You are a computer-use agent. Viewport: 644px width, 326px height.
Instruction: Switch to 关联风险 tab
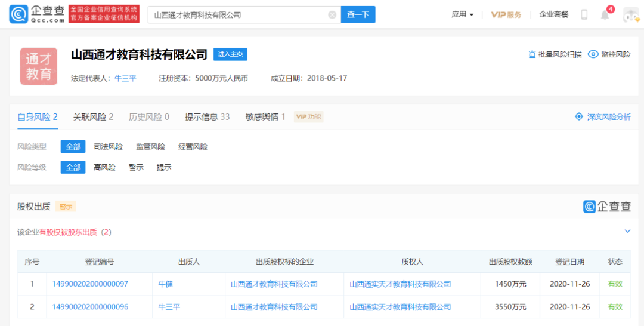point(93,117)
